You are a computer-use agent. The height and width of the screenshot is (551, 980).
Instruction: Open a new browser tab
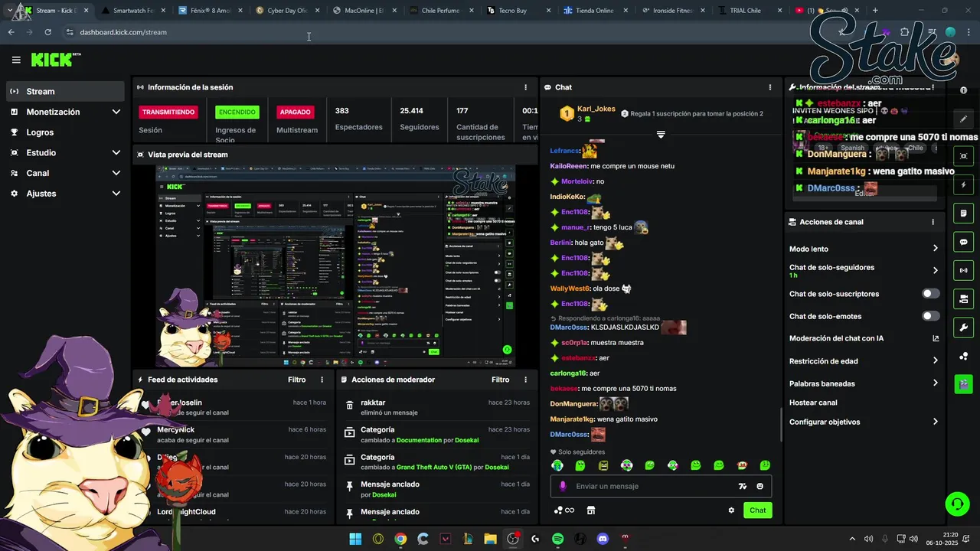click(x=875, y=11)
